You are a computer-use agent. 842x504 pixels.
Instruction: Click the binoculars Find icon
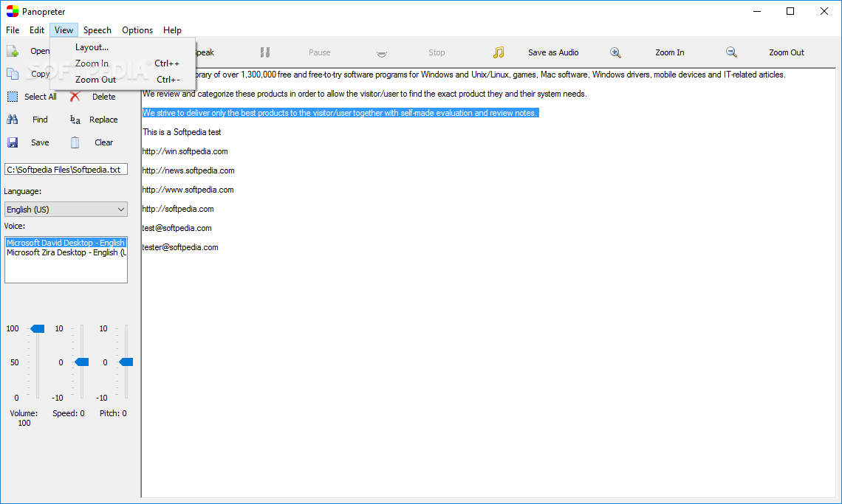[13, 119]
